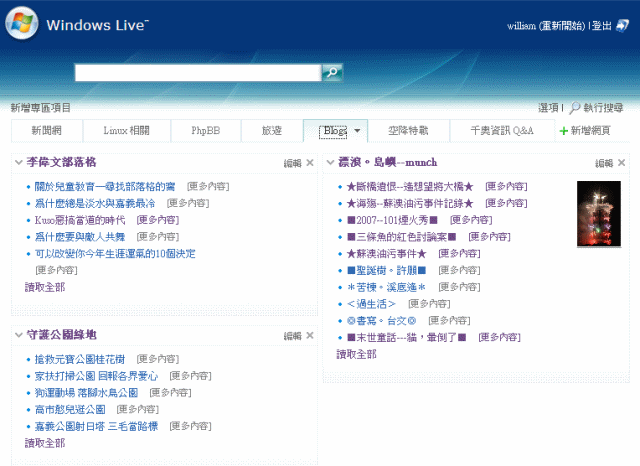Click the Windows Live logo orb
Image resolution: width=640 pixels, height=466 pixels.
click(x=22, y=24)
